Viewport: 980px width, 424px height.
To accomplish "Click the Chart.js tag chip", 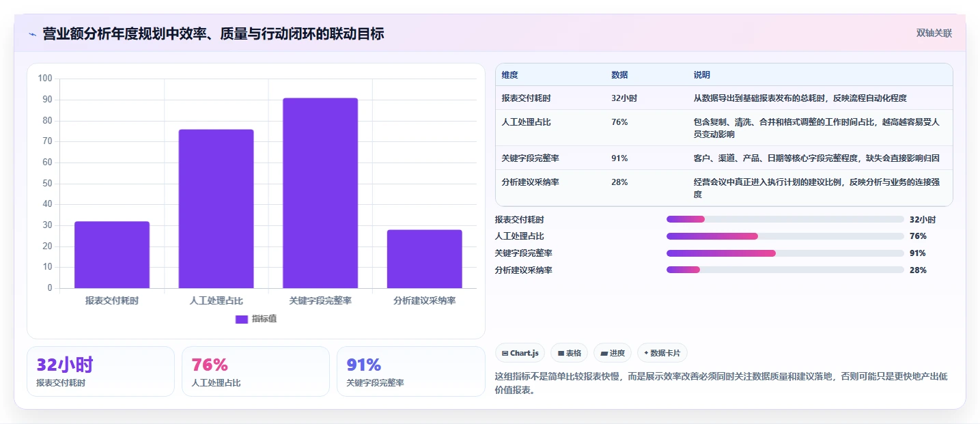I will click(x=520, y=353).
